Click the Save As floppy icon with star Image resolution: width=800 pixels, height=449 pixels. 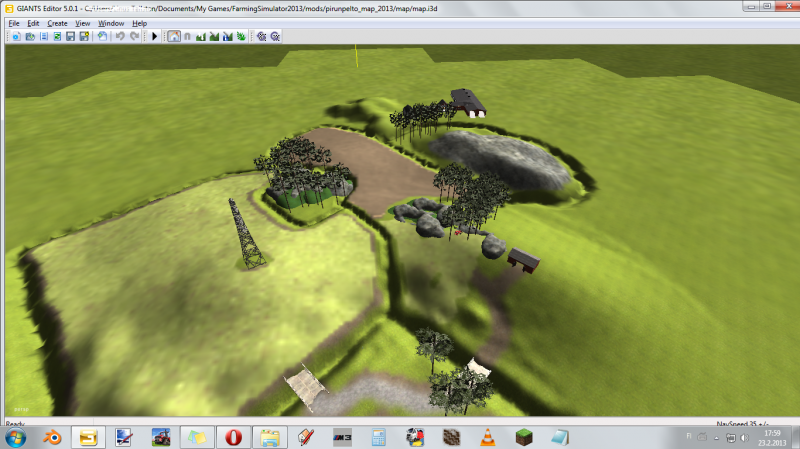pos(84,36)
